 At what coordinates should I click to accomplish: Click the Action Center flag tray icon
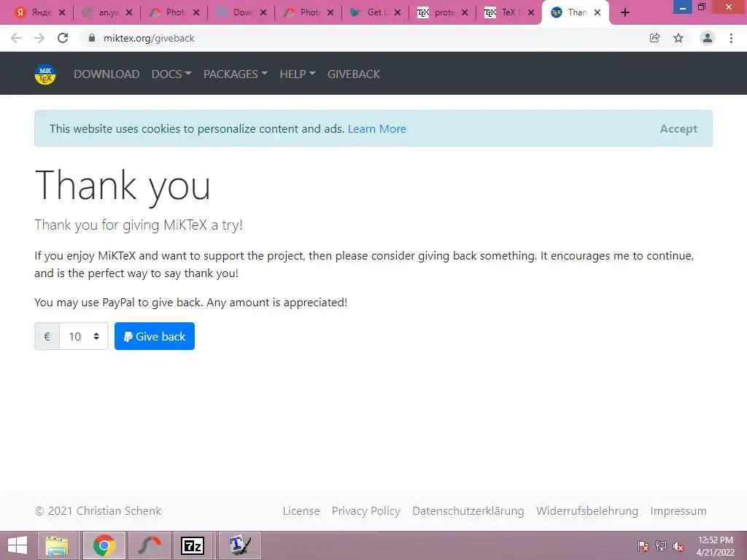(x=643, y=546)
